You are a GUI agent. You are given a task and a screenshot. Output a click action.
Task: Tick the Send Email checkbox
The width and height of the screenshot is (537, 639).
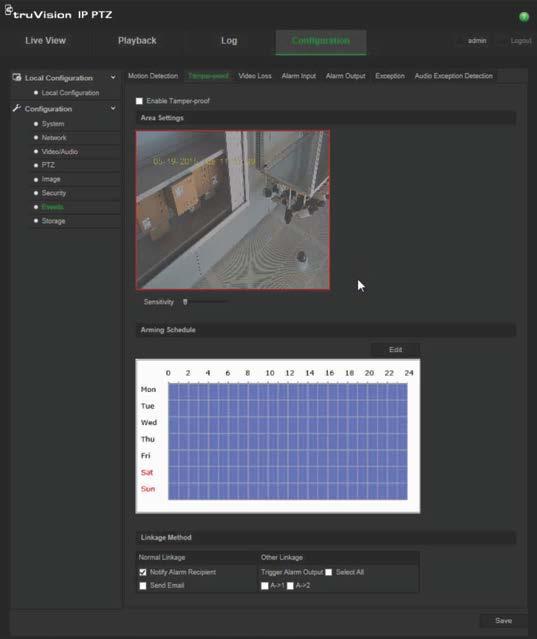(x=143, y=586)
